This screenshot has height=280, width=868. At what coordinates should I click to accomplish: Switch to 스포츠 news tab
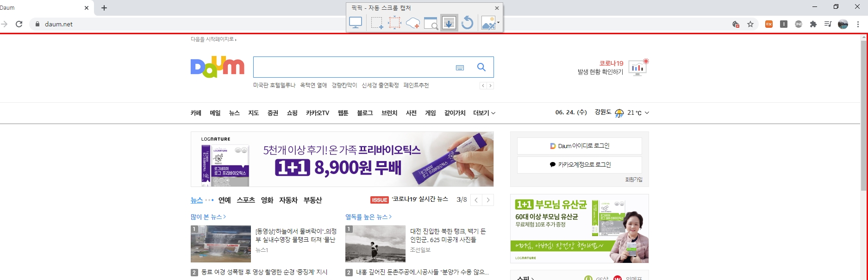246,200
